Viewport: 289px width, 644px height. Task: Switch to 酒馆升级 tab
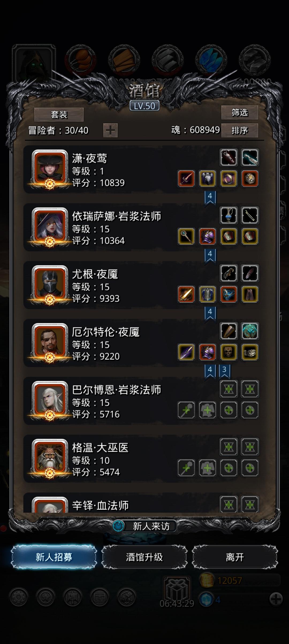click(x=144, y=557)
